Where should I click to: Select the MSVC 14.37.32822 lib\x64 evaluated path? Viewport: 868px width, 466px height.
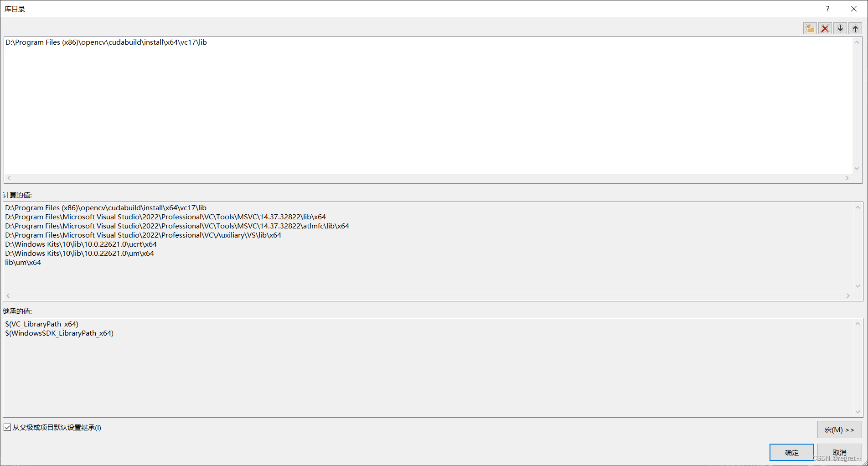click(165, 217)
